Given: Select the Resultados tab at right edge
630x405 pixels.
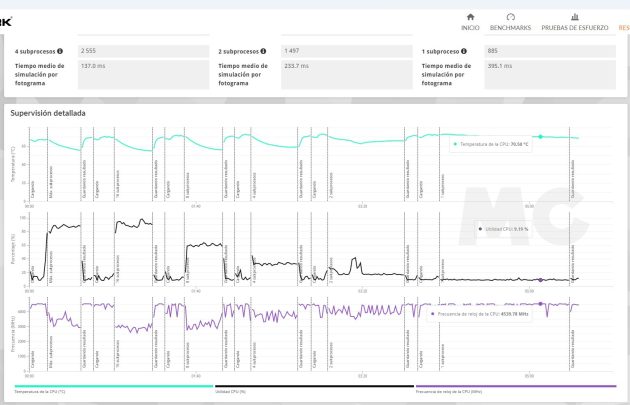Looking at the screenshot, I should click(x=624, y=27).
